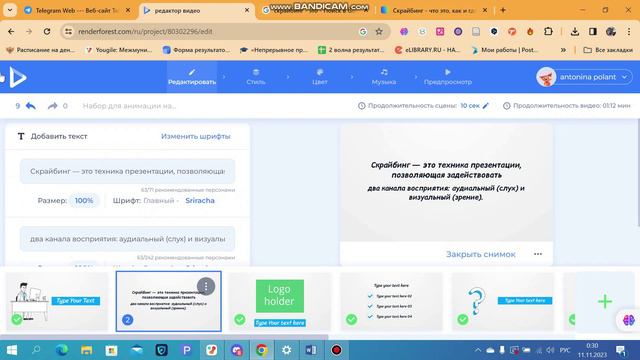Viewport: 640px width, 360px height.
Task: Open options menu on selected scene thumbnail
Action: click(x=206, y=286)
